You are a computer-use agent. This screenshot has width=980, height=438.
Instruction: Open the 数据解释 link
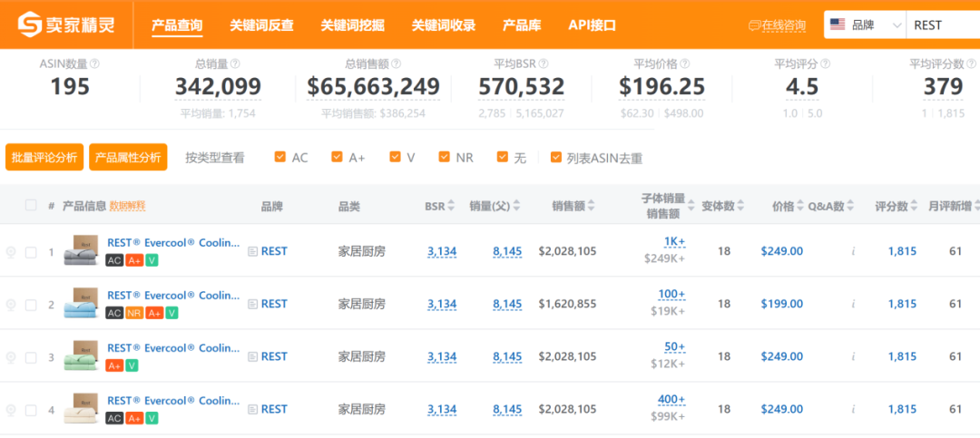click(128, 206)
